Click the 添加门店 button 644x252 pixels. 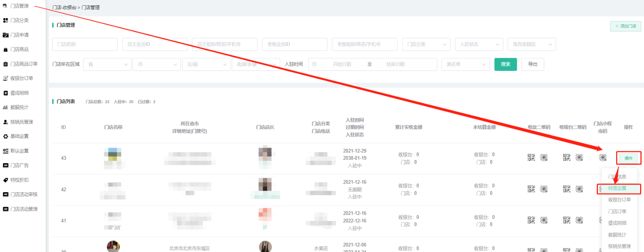625,26
